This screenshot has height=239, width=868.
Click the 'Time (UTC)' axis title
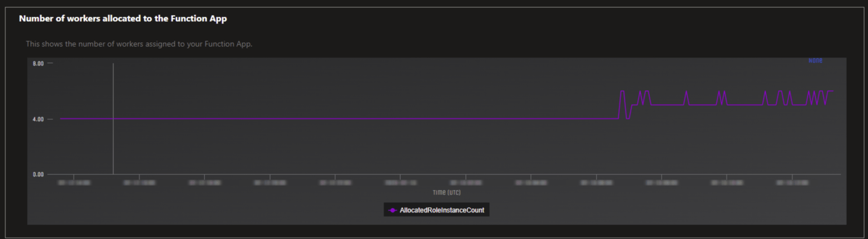click(446, 192)
